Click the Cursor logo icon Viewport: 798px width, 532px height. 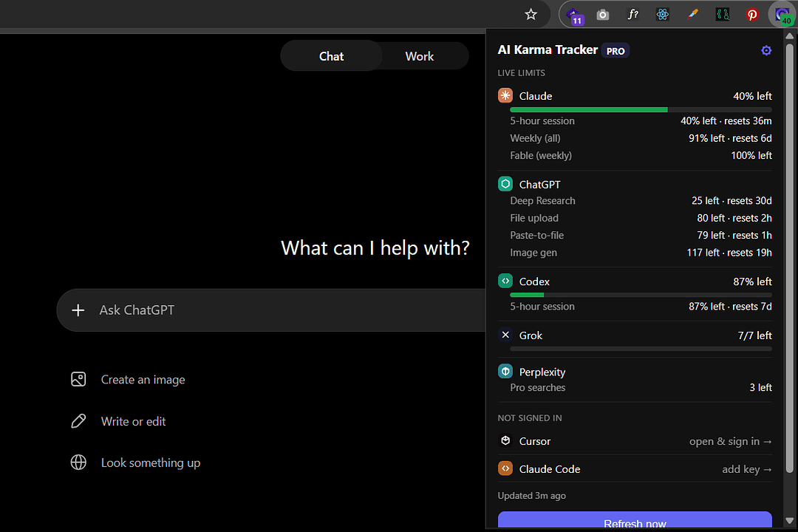[x=505, y=440]
